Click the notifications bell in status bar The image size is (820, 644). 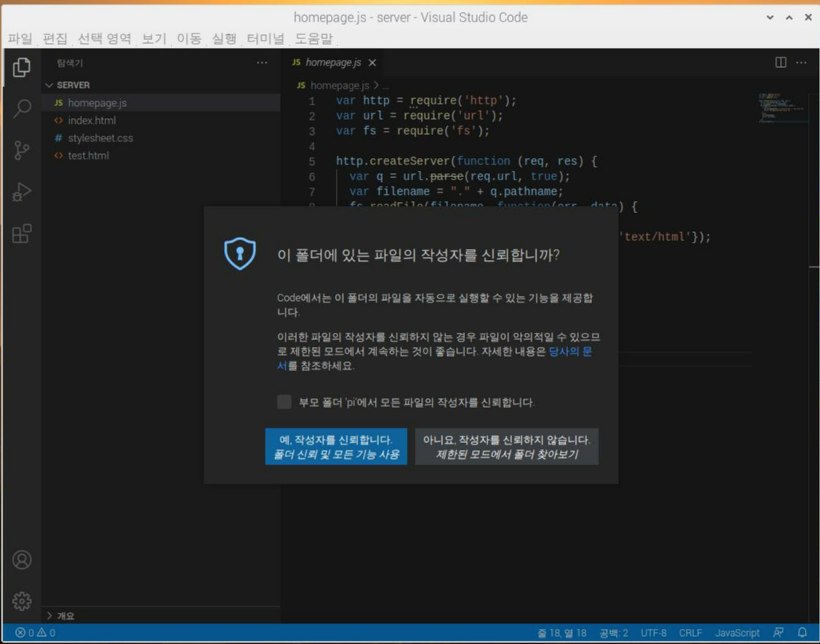point(802,633)
